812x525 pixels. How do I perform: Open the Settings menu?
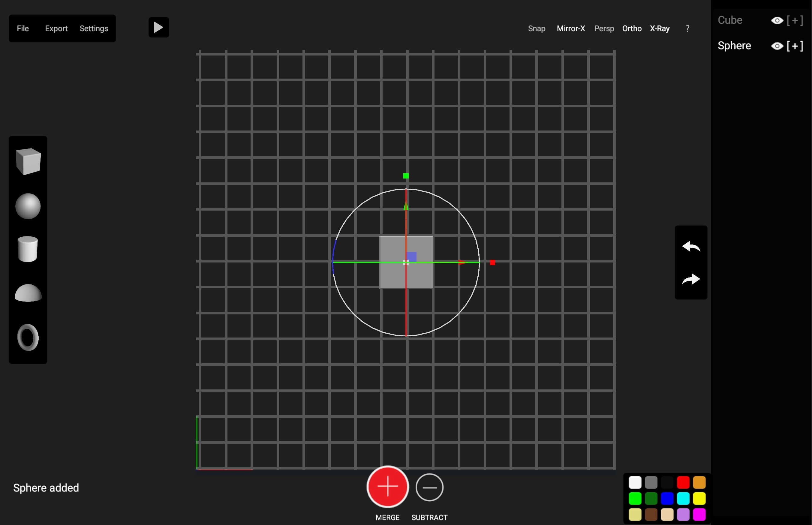(94, 28)
